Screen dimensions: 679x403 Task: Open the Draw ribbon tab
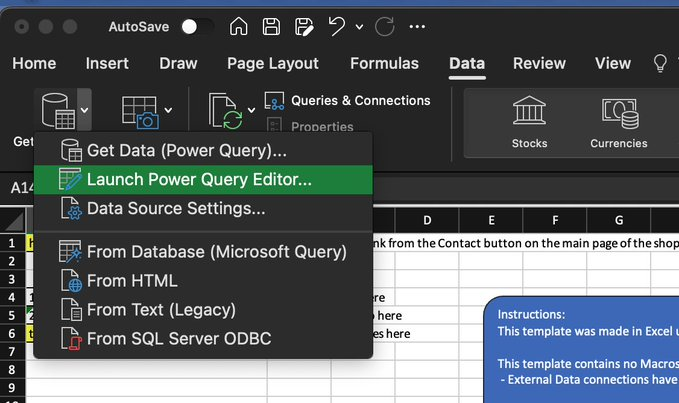click(x=178, y=64)
